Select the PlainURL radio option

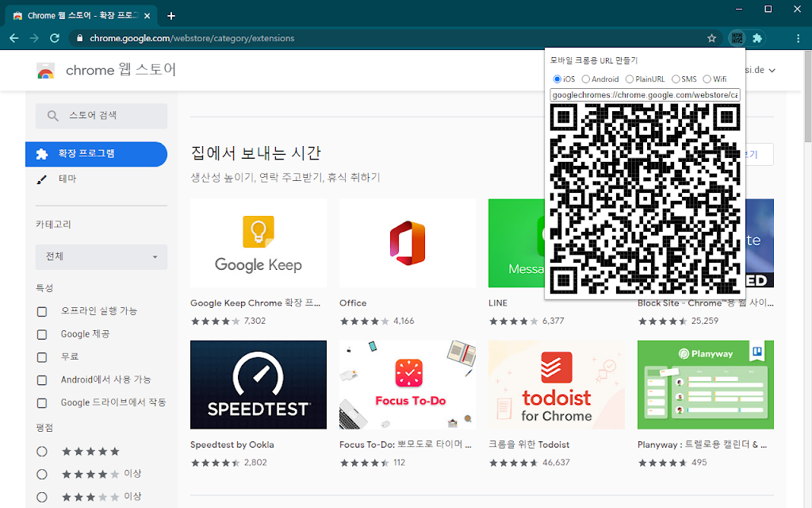(x=630, y=79)
